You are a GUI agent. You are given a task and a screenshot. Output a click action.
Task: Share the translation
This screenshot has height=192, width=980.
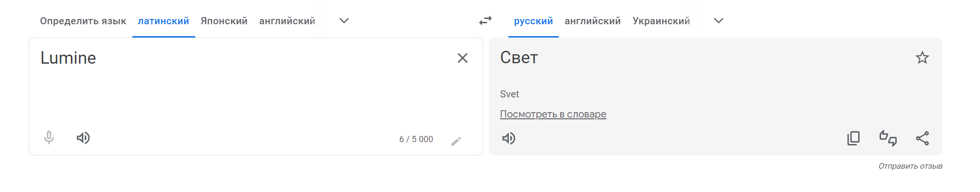(922, 138)
